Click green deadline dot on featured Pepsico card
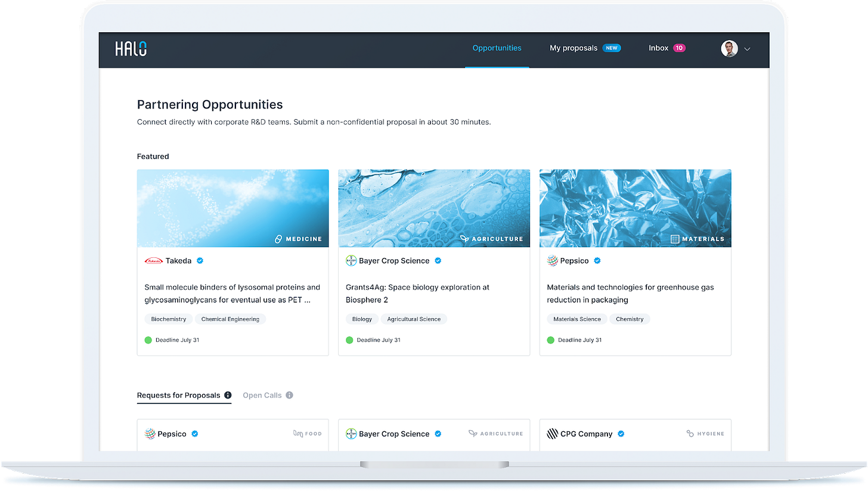Screen dimensions: 868x504 click(x=551, y=340)
